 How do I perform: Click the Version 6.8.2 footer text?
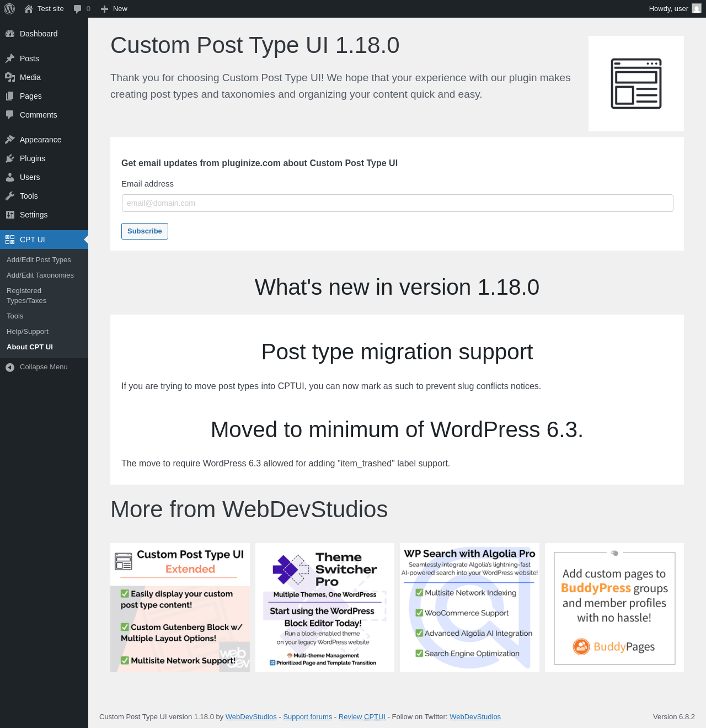[x=674, y=717]
